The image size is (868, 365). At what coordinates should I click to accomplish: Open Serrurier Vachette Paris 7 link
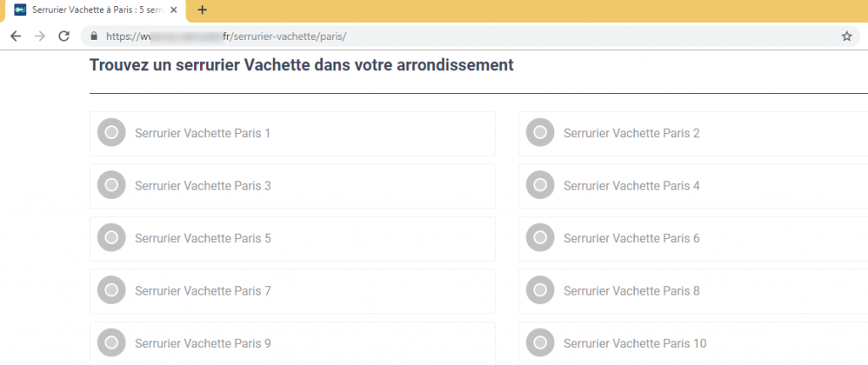(203, 290)
